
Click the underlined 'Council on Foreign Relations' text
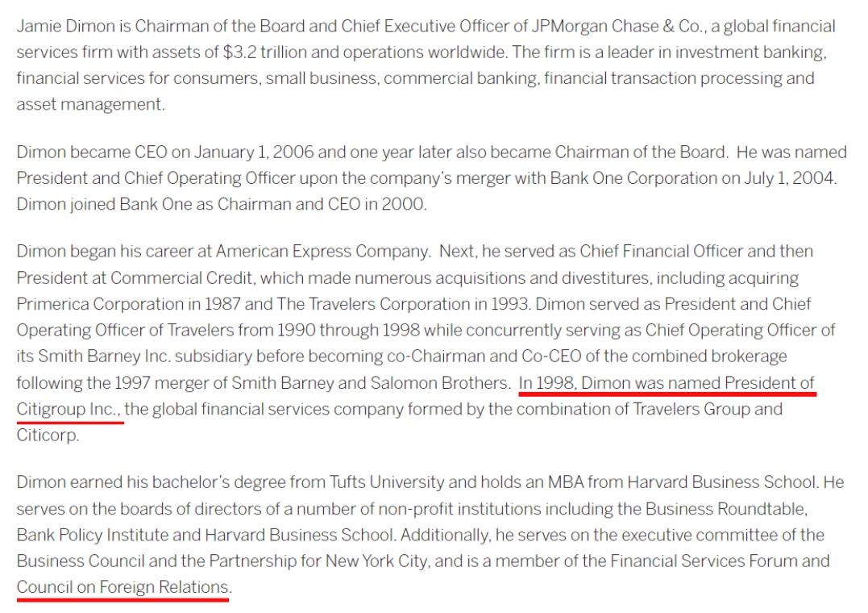pos(123,586)
